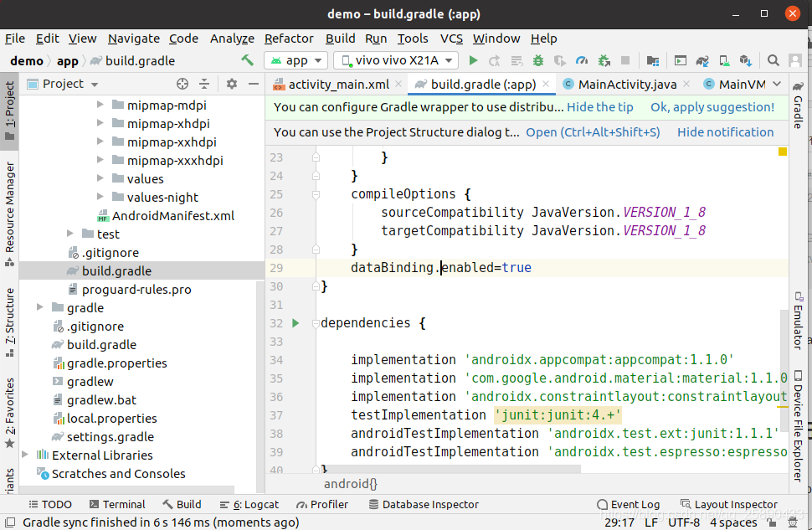Viewport: 812px width, 530px height.
Task: Click Apply Changes and Restart Activity icon
Action: coord(495,60)
